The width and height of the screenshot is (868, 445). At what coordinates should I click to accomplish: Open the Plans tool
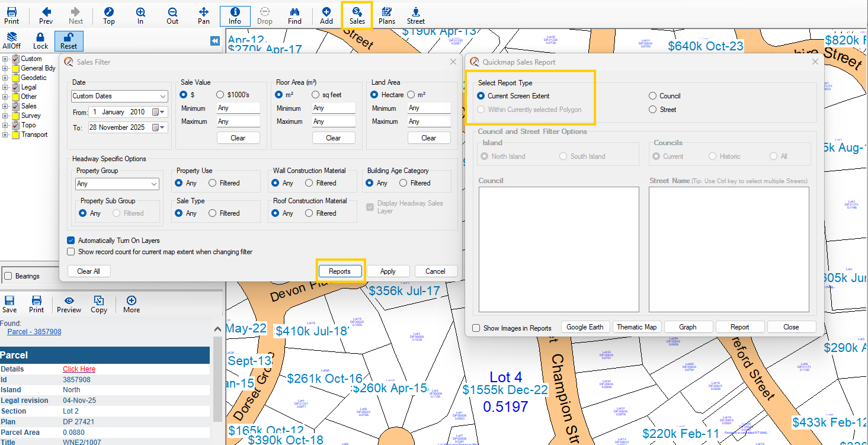click(386, 15)
